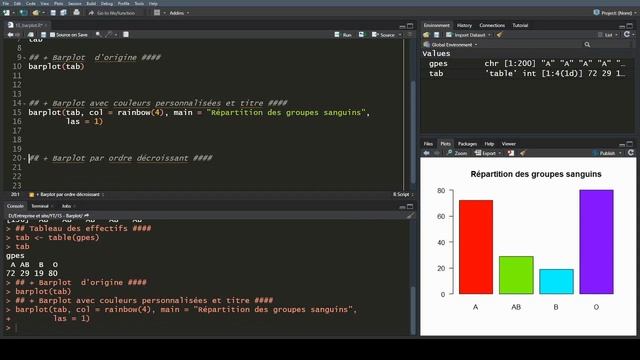Remove the current plot
The height and width of the screenshot is (360, 640).
511,153
